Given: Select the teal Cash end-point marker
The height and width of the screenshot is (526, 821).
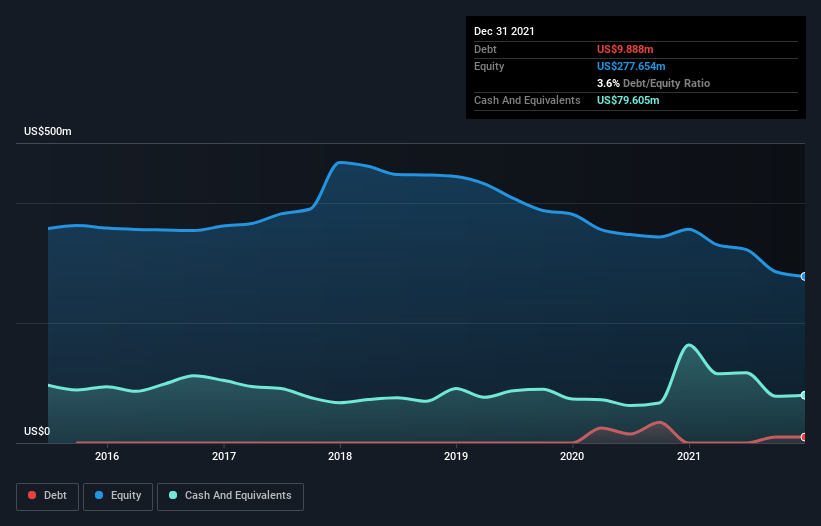Looking at the screenshot, I should coord(803,395).
